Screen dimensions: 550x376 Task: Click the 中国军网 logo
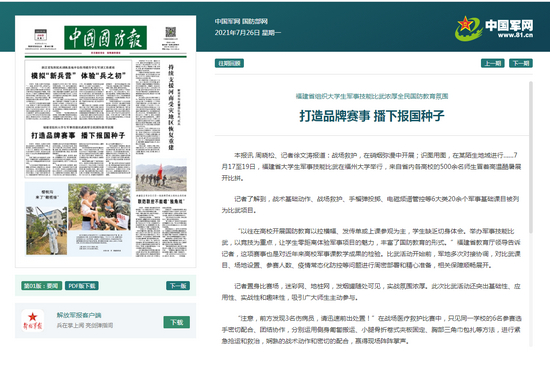(x=494, y=28)
